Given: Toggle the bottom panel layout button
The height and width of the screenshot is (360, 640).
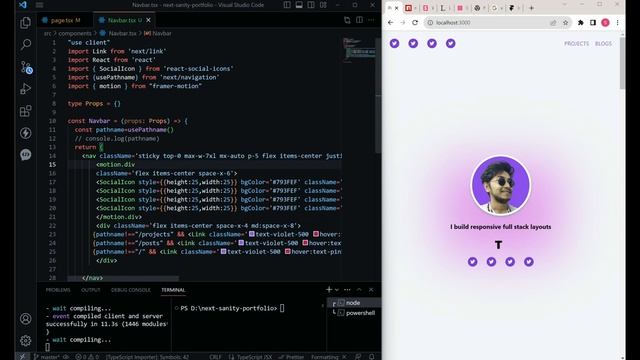Looking at the screenshot, I should 299,5.
